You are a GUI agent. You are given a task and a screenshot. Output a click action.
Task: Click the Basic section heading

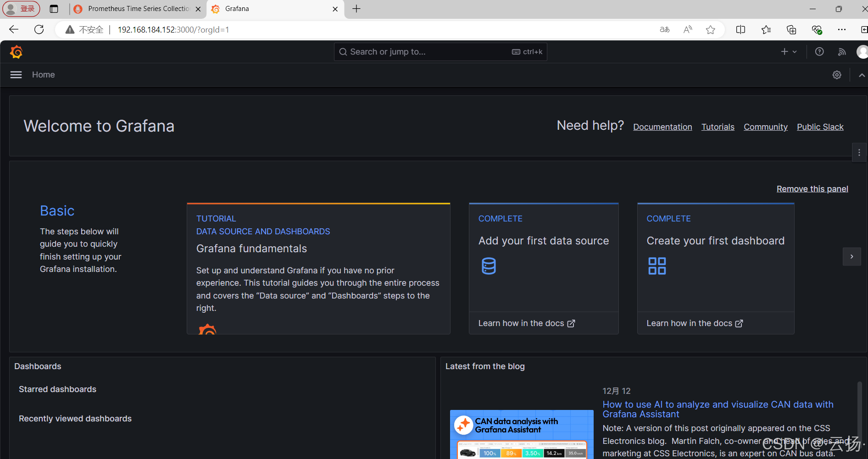[x=57, y=210]
